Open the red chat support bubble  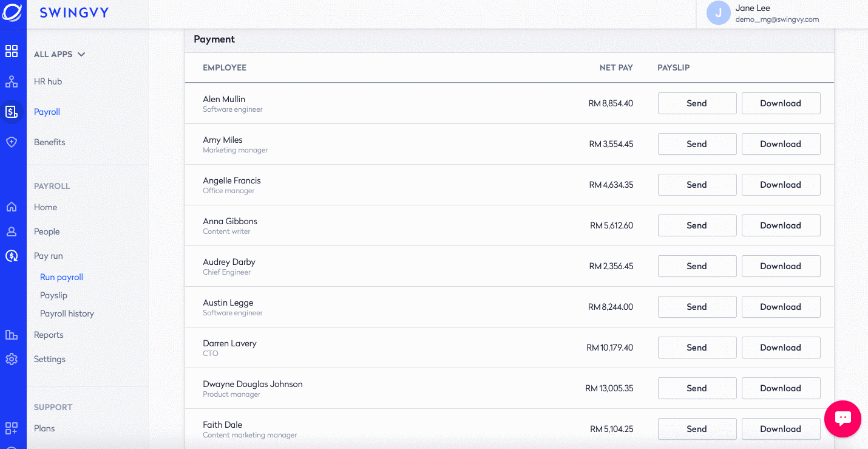coord(843,419)
